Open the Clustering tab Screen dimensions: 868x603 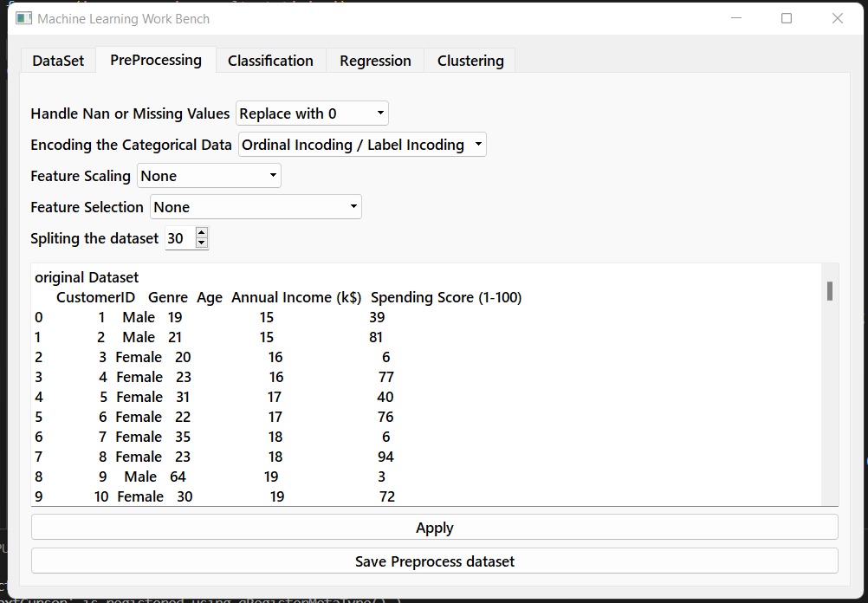pos(470,61)
